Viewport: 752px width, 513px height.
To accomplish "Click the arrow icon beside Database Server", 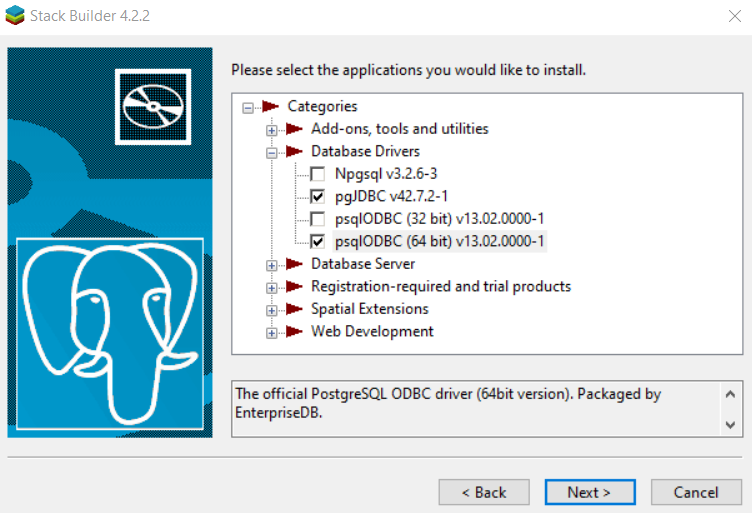I will [x=293, y=264].
